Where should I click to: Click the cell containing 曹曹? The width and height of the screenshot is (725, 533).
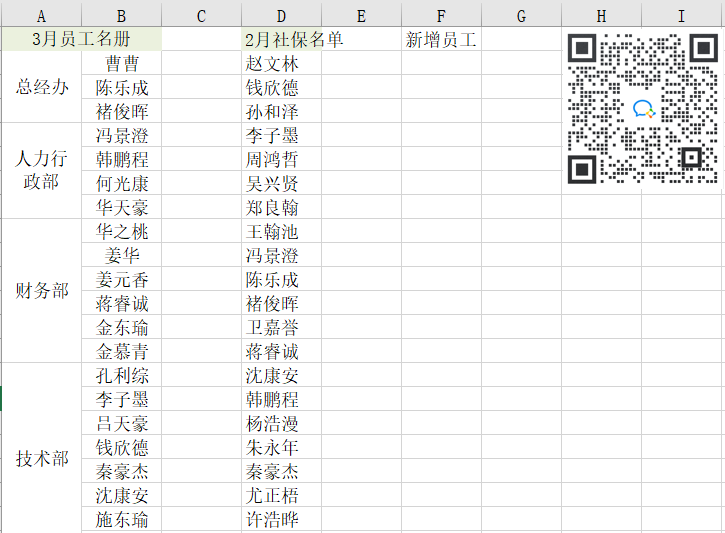(x=121, y=64)
